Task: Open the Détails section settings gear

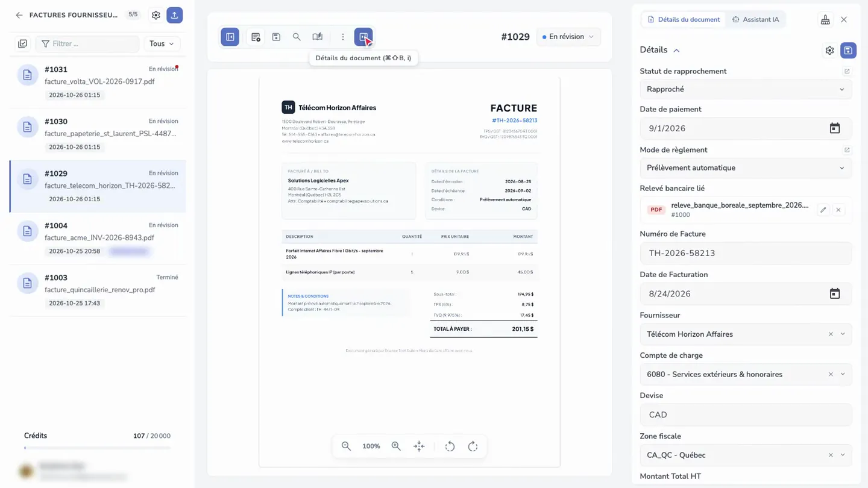Action: (x=829, y=51)
